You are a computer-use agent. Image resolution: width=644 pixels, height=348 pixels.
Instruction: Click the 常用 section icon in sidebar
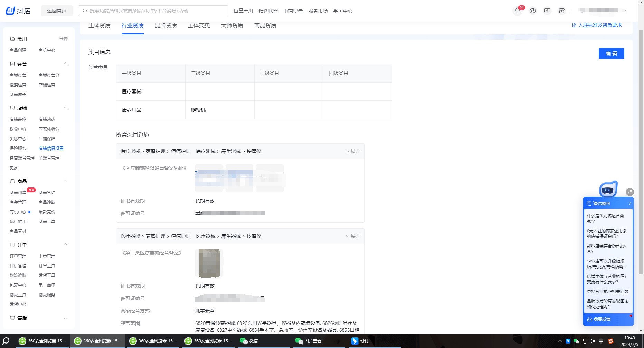pyautogui.click(x=12, y=39)
